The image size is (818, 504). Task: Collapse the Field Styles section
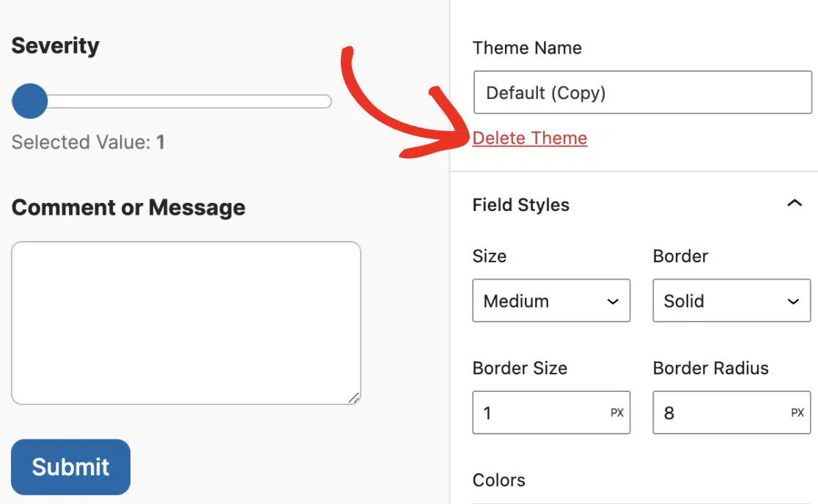click(x=794, y=203)
